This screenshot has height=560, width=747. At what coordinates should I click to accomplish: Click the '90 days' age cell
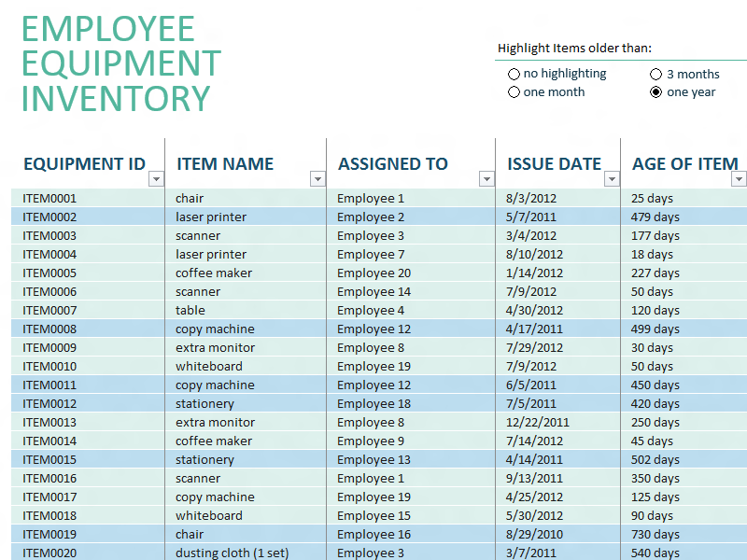point(684,516)
